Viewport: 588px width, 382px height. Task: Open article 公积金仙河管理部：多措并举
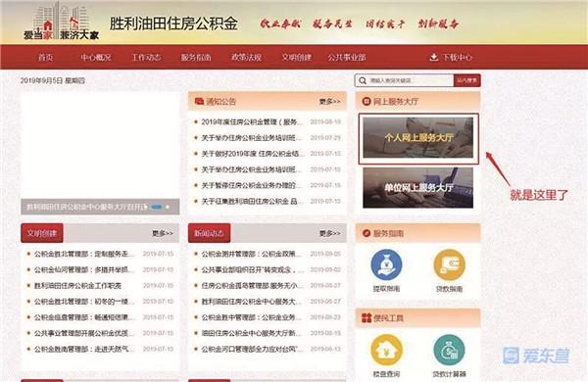pos(84,269)
